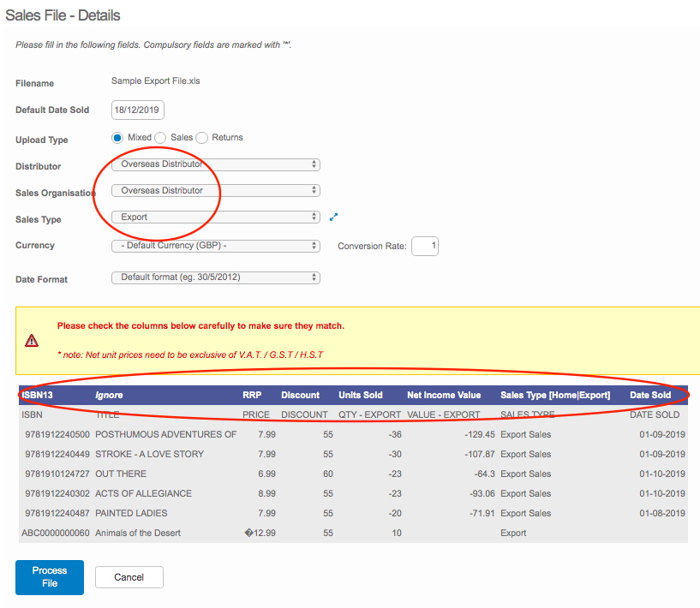Click the Date Sold column header
This screenshot has width=700, height=608.
coord(650,395)
